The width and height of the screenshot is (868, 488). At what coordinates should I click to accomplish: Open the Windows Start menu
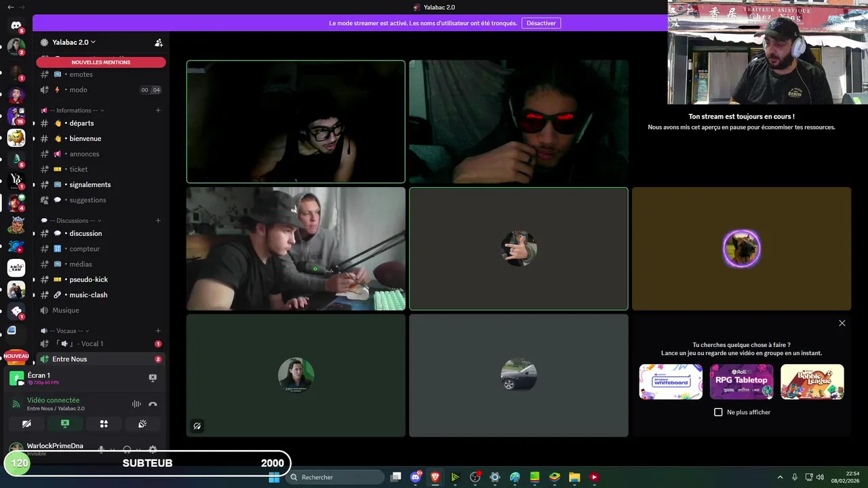(x=274, y=477)
